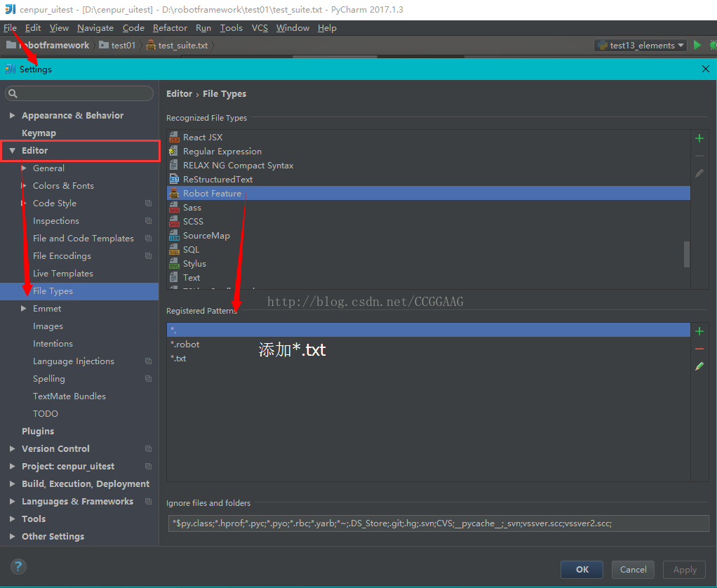The height and width of the screenshot is (588, 717).
Task: Open the help question mark button
Action: coord(18,566)
